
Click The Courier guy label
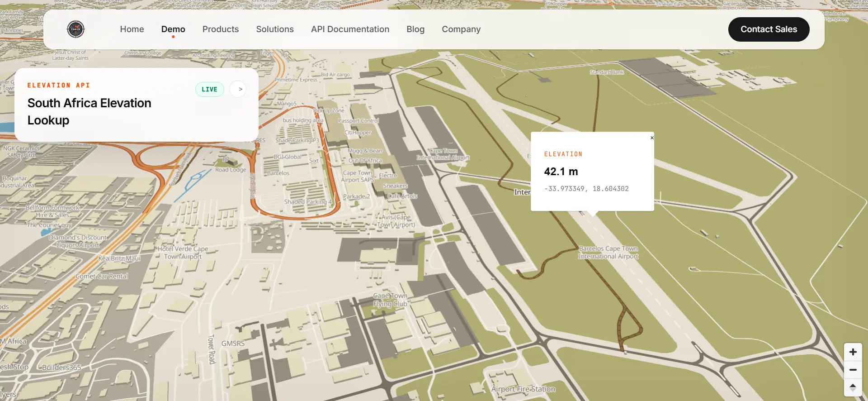coord(49,225)
